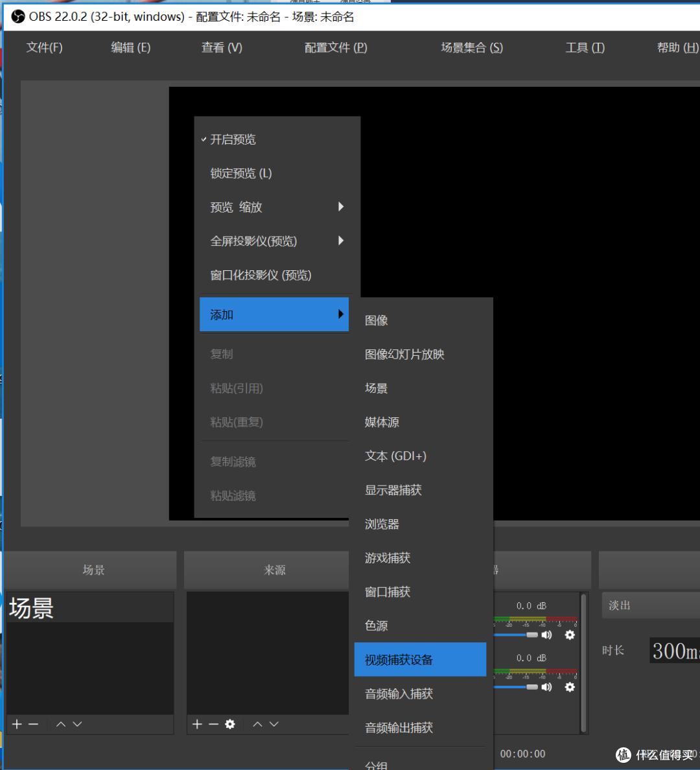Add 图像幻灯片放映 source
Image resolution: width=700 pixels, height=770 pixels.
[x=421, y=354]
